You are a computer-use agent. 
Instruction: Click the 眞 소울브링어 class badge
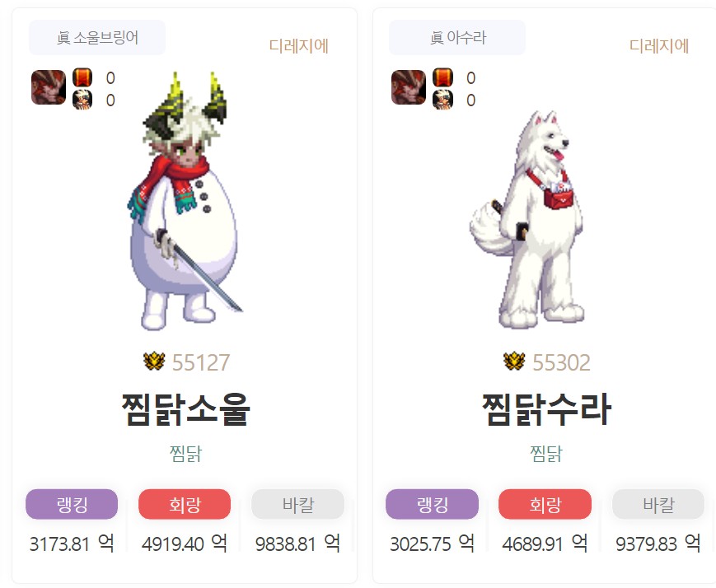[97, 37]
